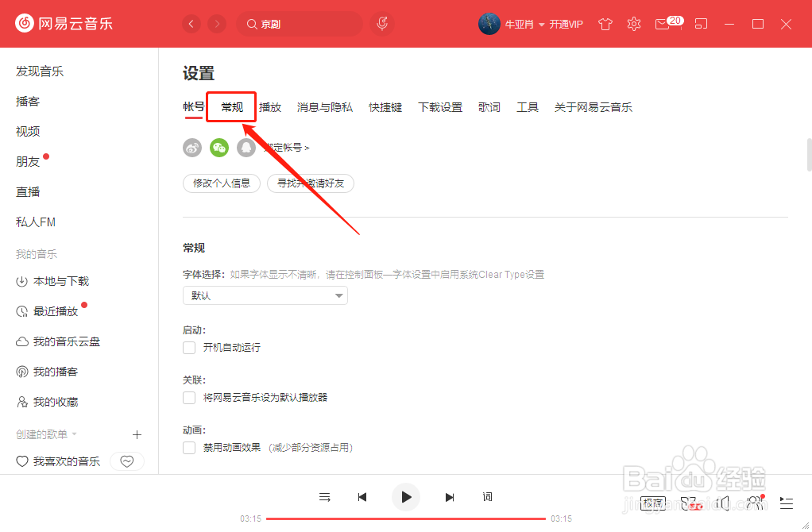Click the Weibo account binding icon
This screenshot has height=532, width=812.
pos(192,148)
